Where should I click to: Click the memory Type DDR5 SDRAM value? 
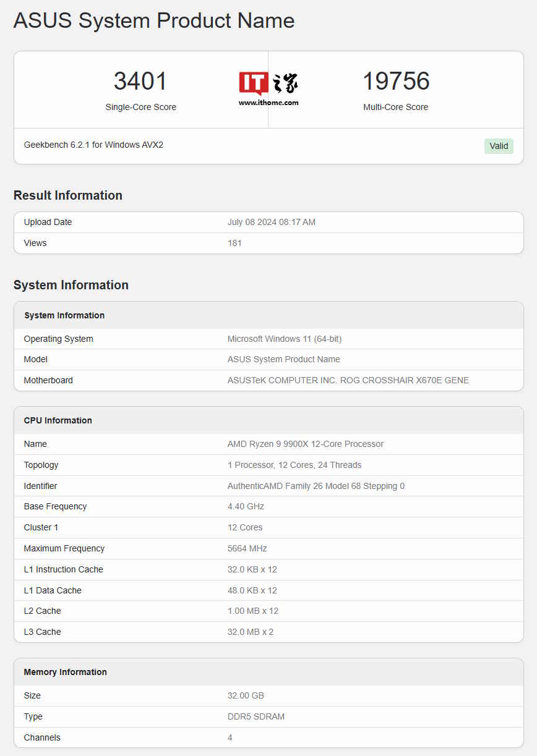point(256,716)
